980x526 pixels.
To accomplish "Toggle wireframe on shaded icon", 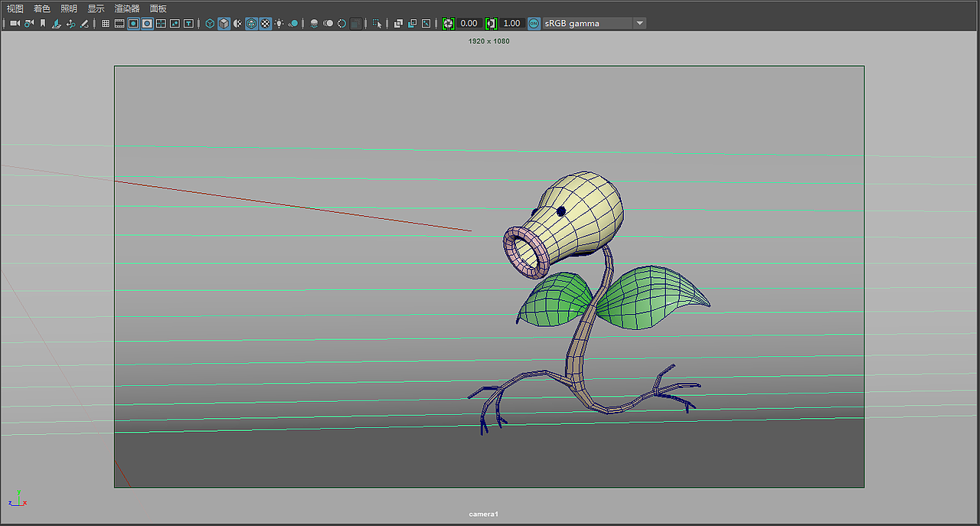I will pyautogui.click(x=251, y=23).
